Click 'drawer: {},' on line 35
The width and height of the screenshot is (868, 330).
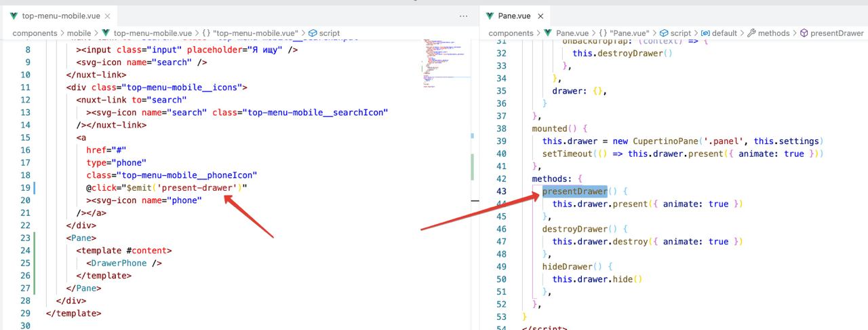[x=580, y=91]
